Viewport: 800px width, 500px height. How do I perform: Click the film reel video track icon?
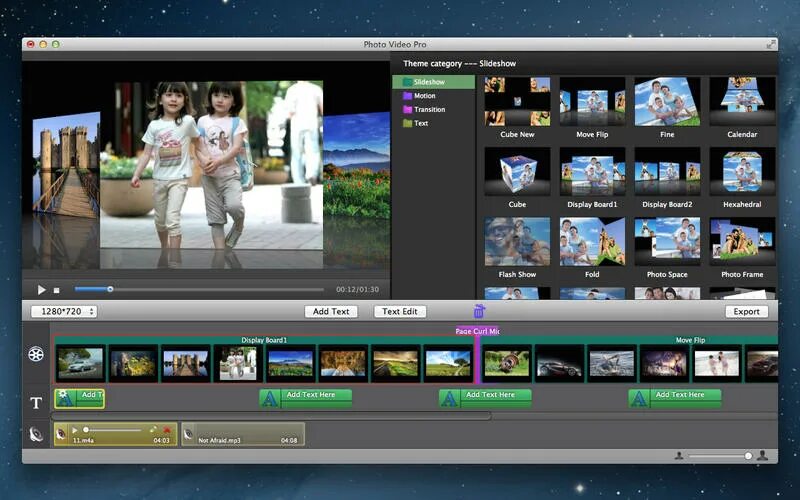tap(36, 354)
